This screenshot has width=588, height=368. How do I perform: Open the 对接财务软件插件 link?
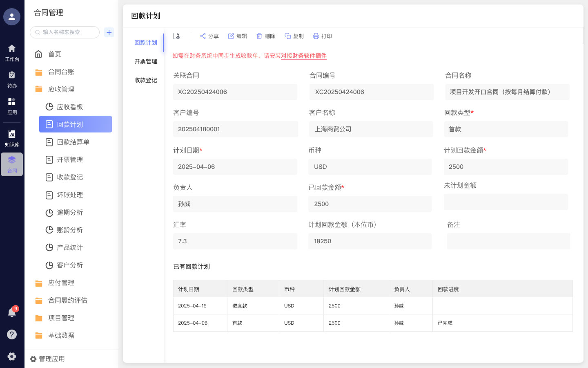click(304, 56)
